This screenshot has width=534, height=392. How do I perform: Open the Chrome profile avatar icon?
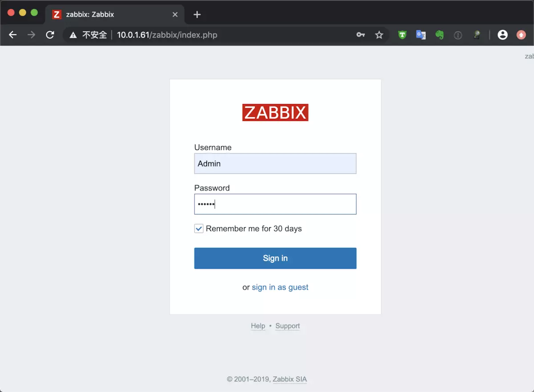(x=502, y=35)
